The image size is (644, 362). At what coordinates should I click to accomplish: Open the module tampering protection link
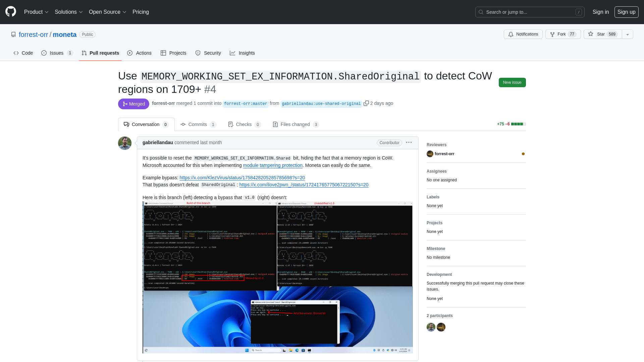(x=273, y=165)
